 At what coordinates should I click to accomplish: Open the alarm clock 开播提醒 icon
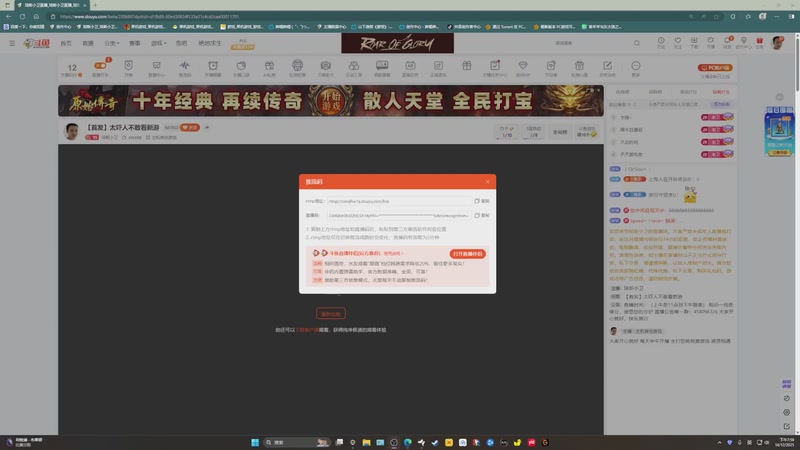[x=213, y=66]
